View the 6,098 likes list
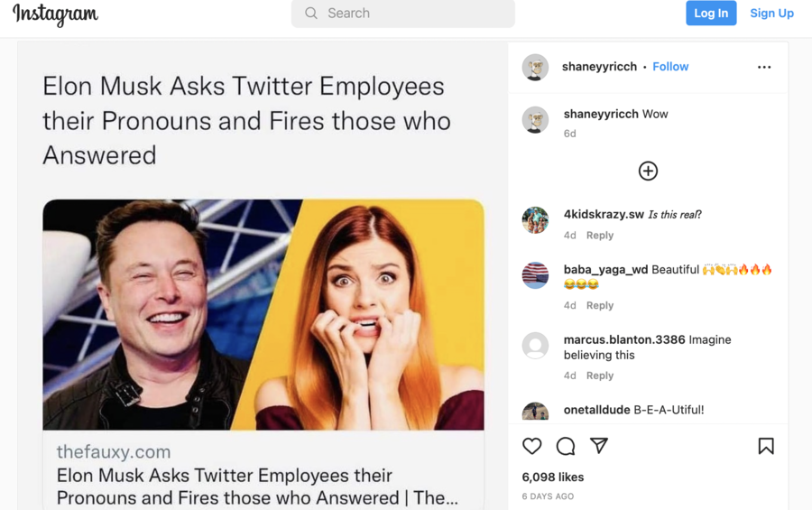The image size is (812, 510). pos(553,477)
